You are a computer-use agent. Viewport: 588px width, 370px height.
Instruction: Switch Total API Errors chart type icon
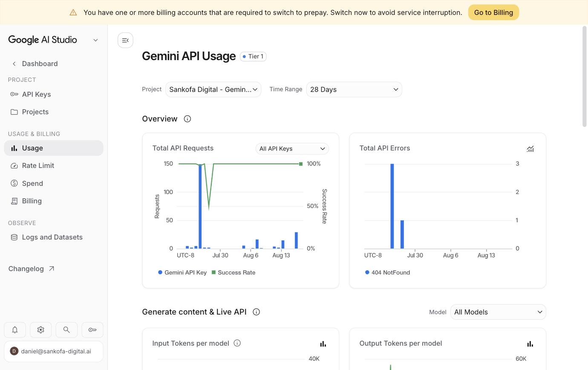pyautogui.click(x=530, y=149)
